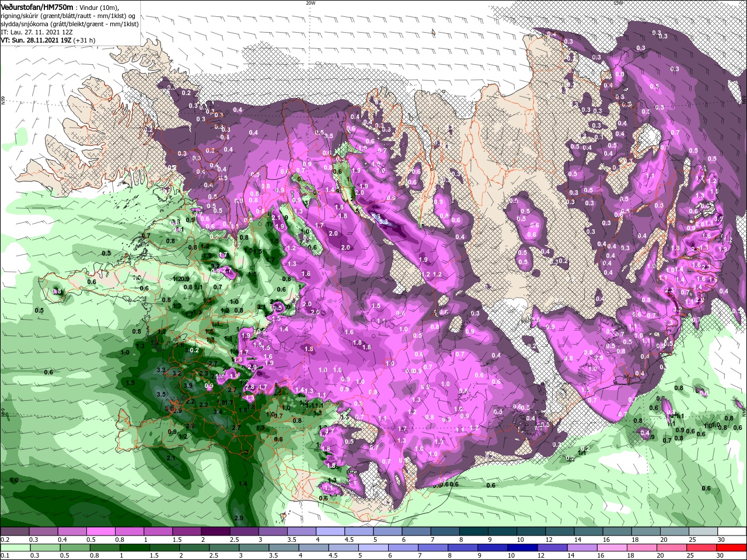The width and height of the screenshot is (747, 560).
Task: Click the '0.2' label in the upper legend row
Action: coord(5,540)
